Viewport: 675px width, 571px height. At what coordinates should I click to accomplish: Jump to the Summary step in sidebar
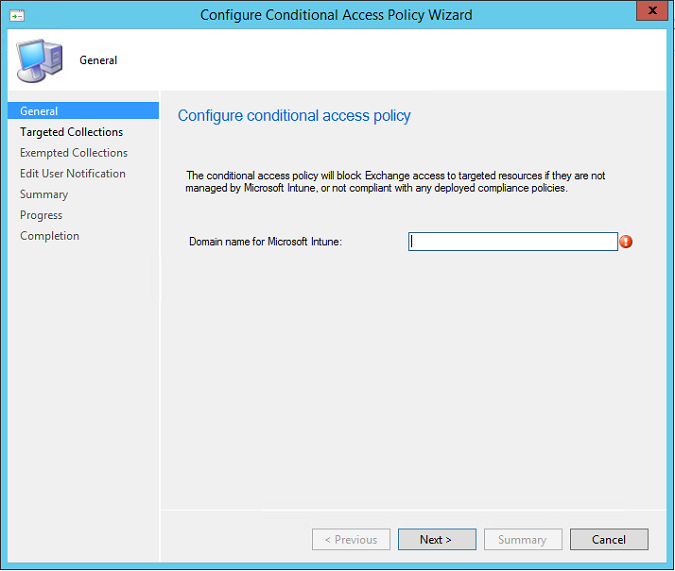click(x=44, y=194)
